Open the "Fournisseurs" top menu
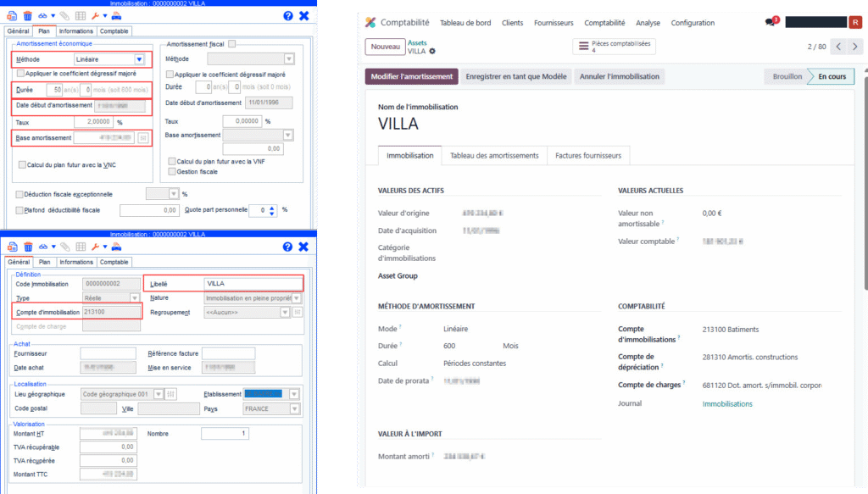 [554, 23]
